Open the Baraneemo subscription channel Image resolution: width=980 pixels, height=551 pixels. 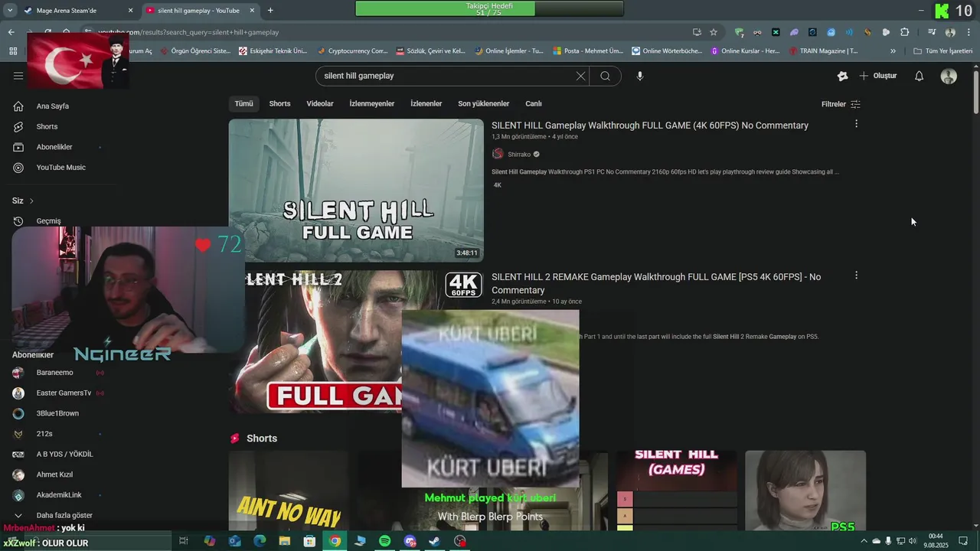click(x=55, y=373)
